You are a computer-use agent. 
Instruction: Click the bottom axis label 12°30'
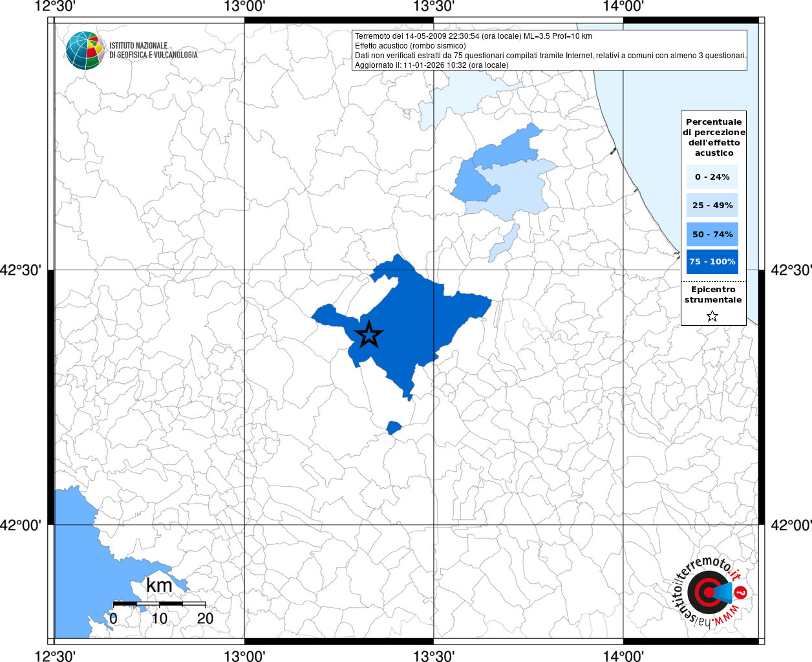[55, 656]
